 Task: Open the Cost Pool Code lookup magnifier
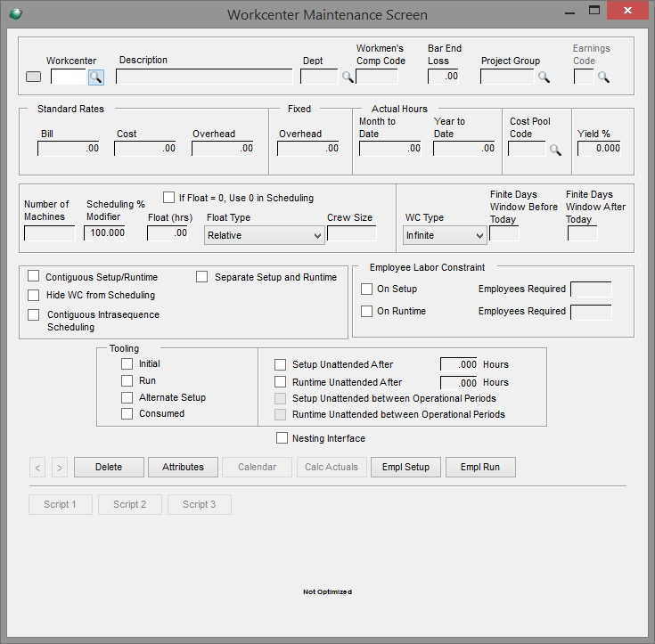click(555, 150)
